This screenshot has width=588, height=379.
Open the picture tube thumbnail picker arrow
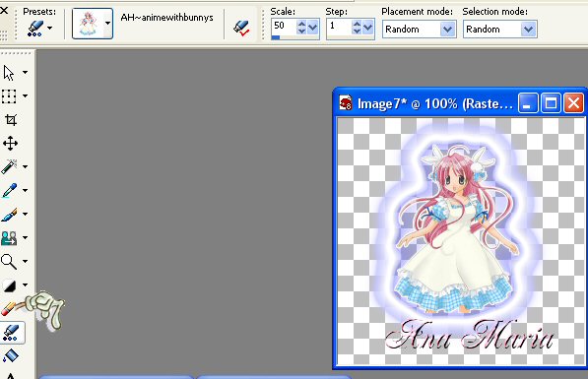pos(107,24)
